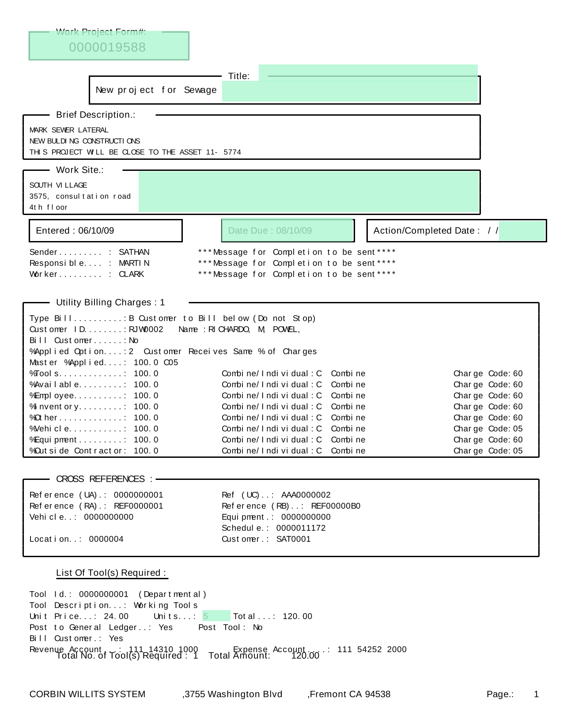Click the "Utility Billing Charges : 1" heading
The width and height of the screenshot is (563, 728).
pos(110,302)
